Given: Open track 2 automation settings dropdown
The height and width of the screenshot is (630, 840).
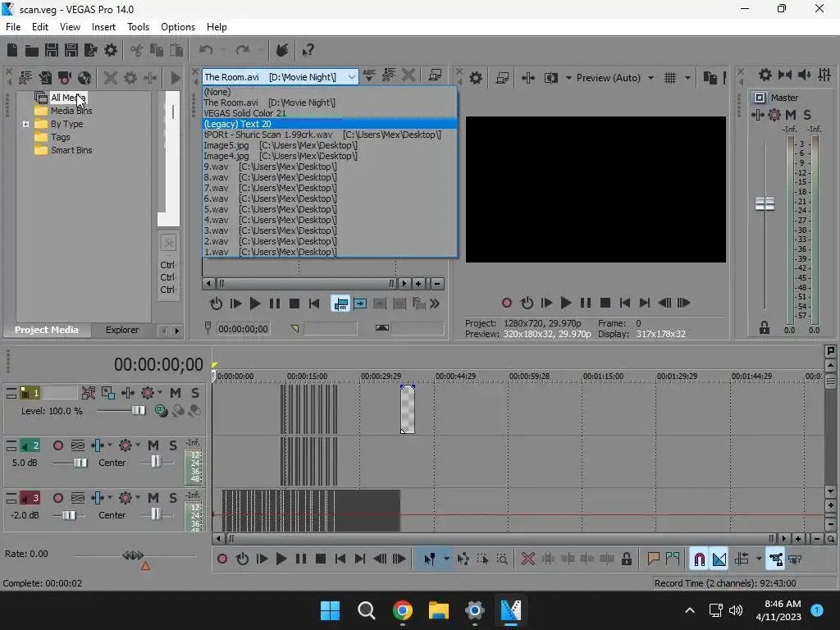Looking at the screenshot, I should 137,445.
